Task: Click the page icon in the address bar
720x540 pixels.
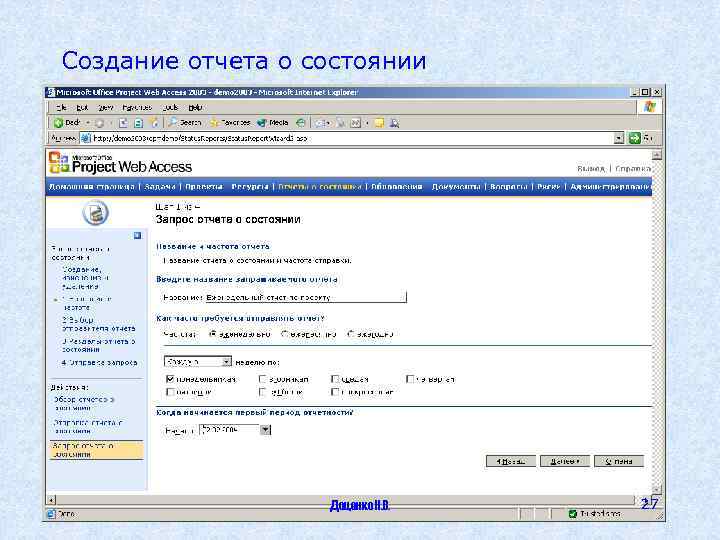Action: pos(85,138)
